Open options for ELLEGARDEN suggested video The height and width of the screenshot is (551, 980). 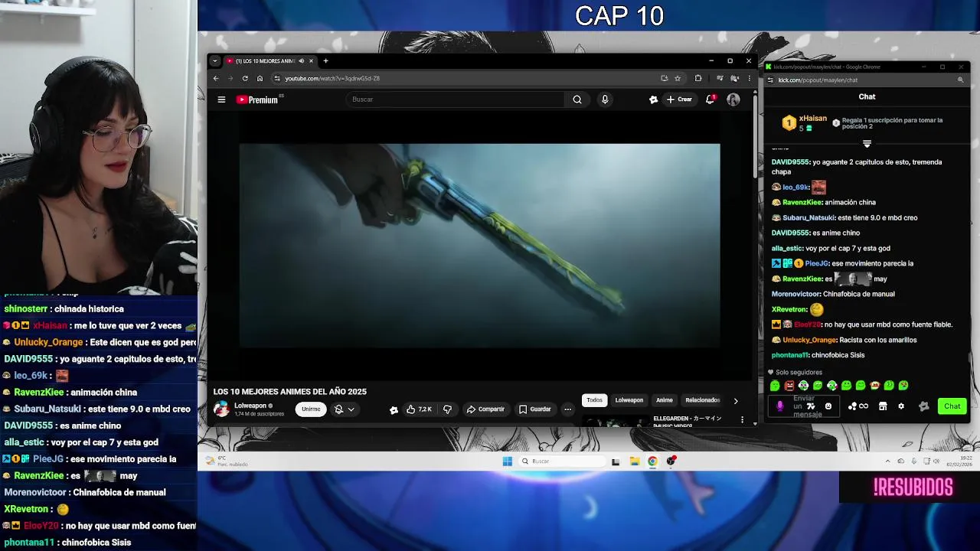(x=742, y=419)
